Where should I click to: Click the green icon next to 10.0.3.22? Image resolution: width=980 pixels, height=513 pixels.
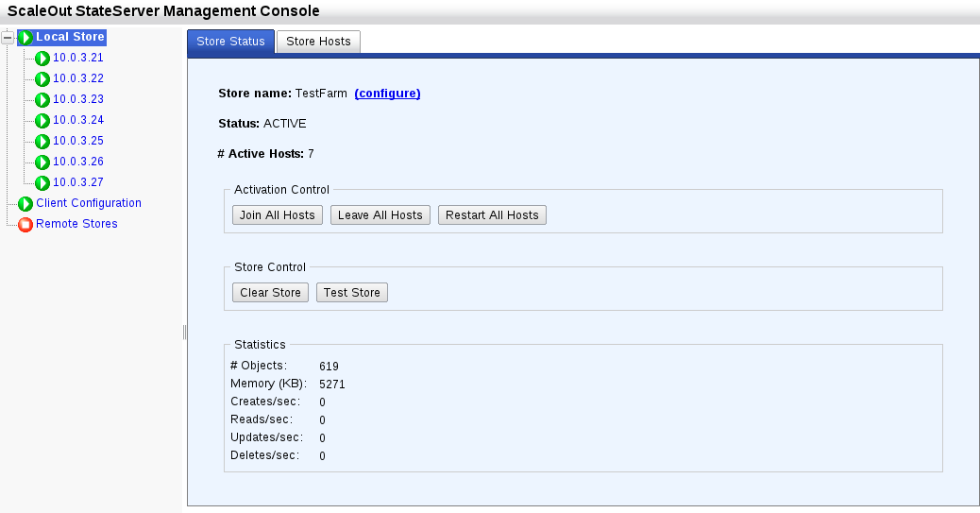[42, 78]
